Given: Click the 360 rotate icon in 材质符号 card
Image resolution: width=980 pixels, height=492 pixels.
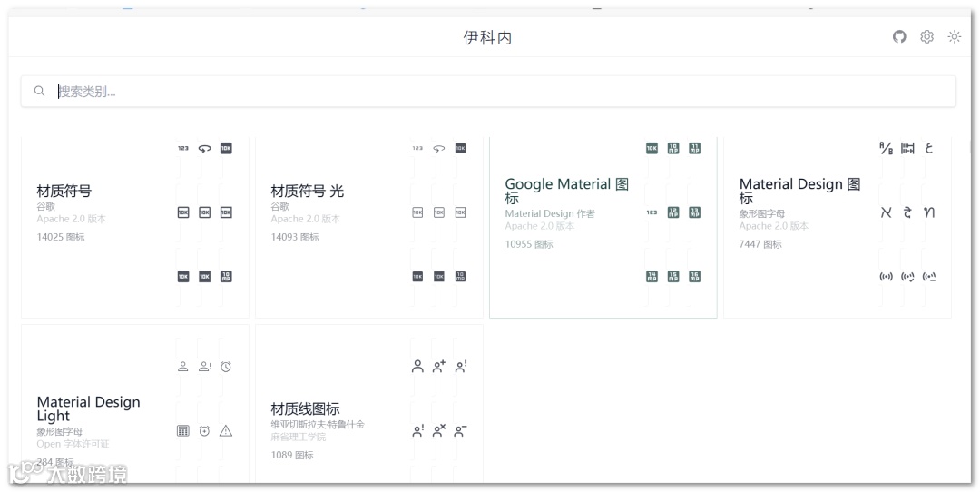Looking at the screenshot, I should [204, 148].
